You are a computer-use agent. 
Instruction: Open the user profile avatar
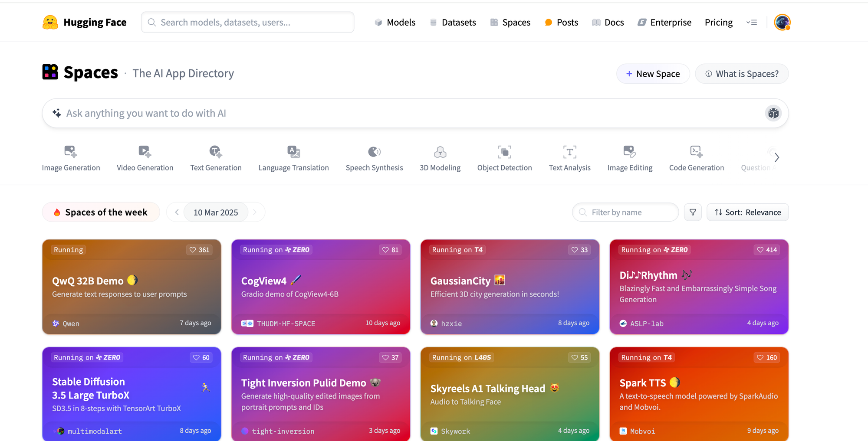point(782,22)
